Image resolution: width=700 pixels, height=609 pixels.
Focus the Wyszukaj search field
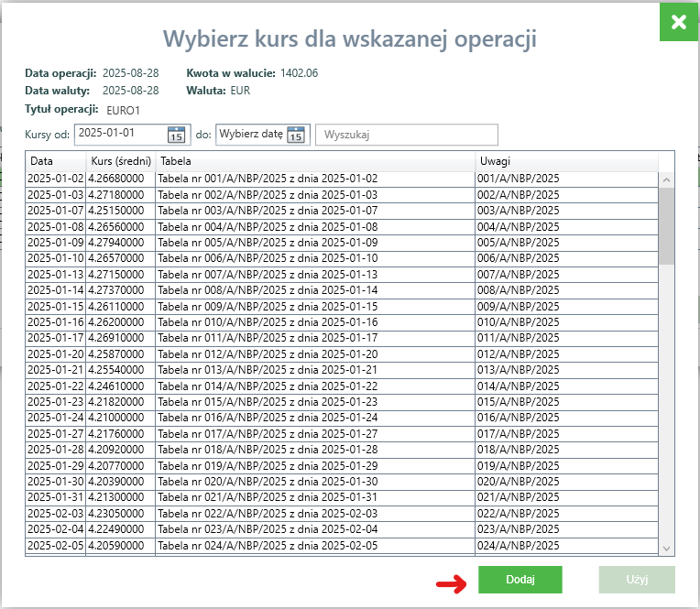pyautogui.click(x=406, y=135)
